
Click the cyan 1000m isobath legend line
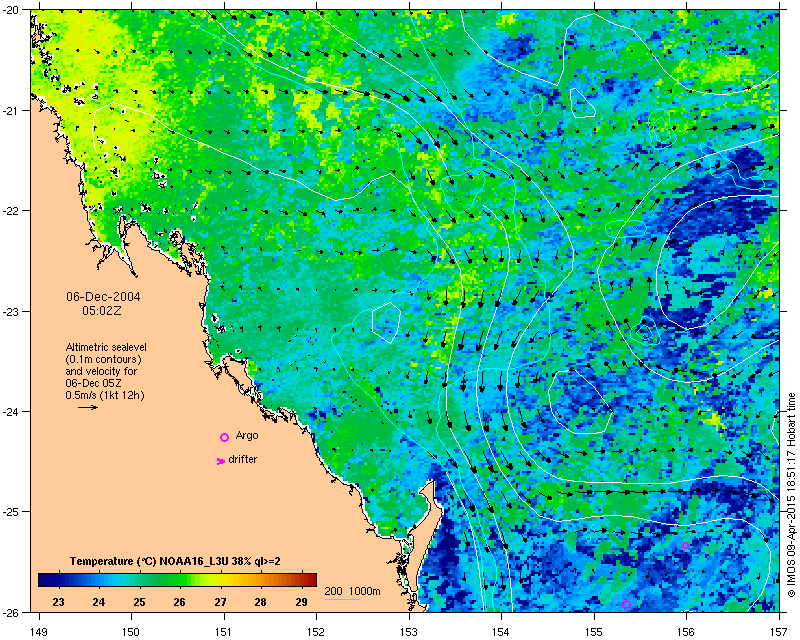coord(342,599)
